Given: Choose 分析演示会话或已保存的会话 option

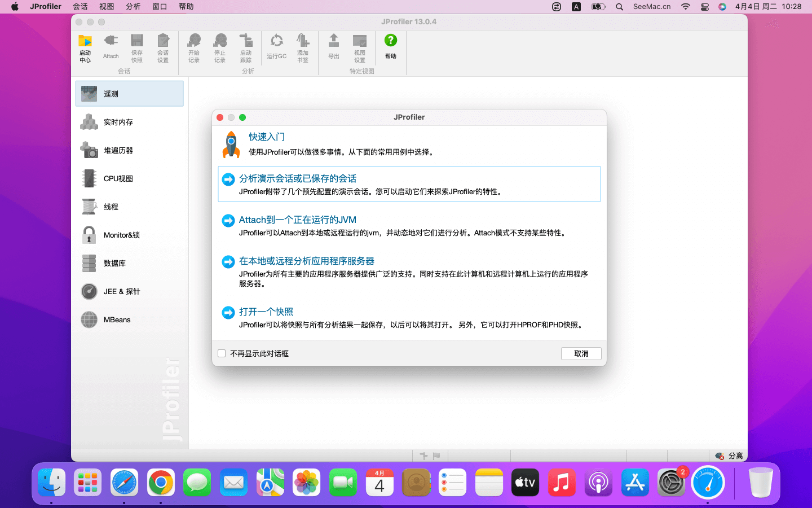Looking at the screenshot, I should pyautogui.click(x=297, y=178).
